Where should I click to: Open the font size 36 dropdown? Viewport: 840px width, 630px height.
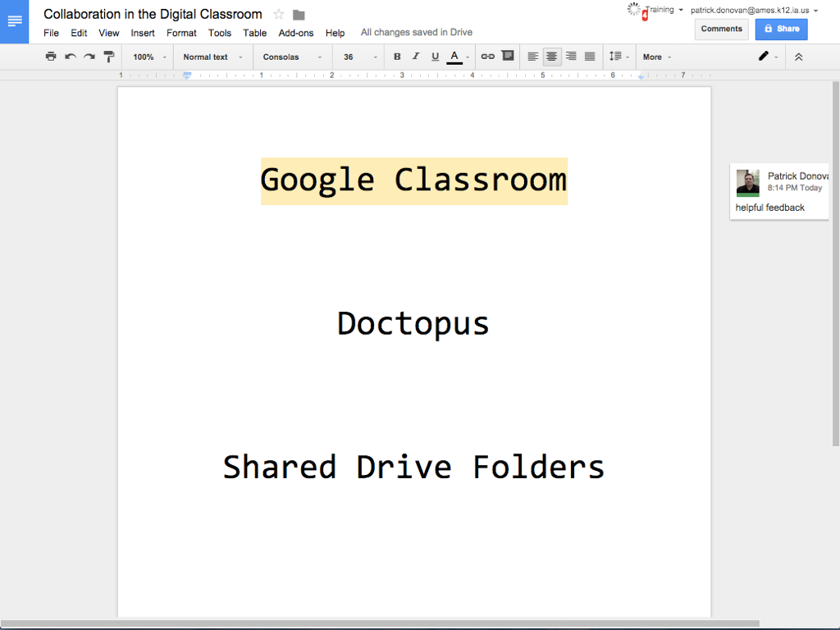(356, 57)
